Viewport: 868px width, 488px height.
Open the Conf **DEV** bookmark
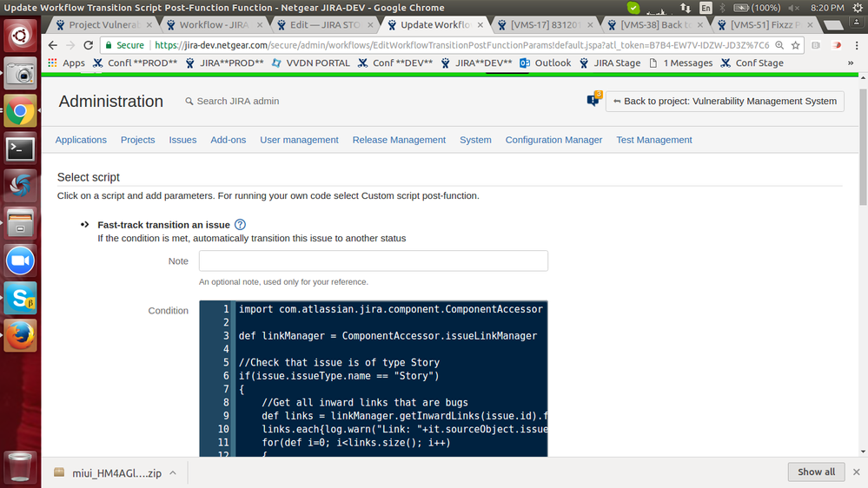click(395, 63)
